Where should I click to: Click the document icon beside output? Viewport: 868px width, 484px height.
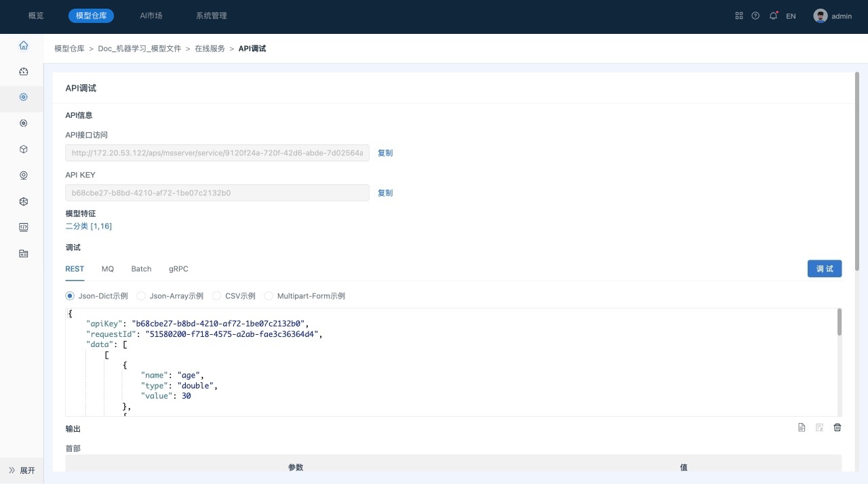coord(802,427)
